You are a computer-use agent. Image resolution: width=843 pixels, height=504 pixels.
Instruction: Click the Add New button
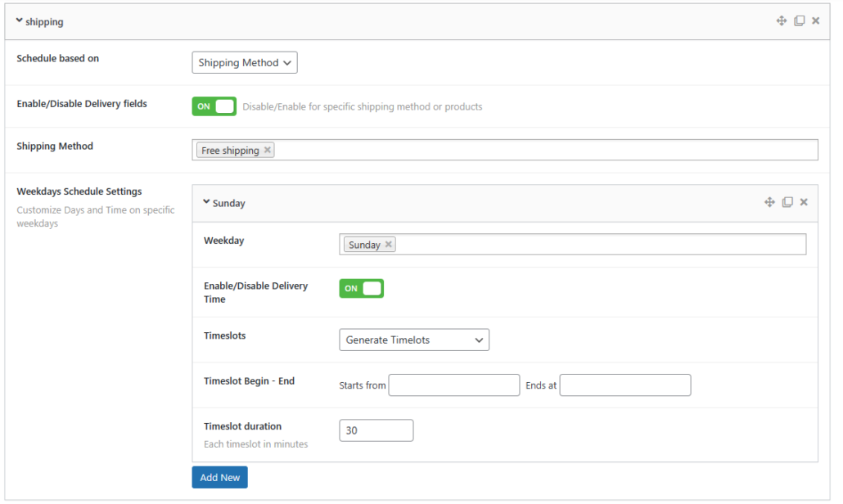pyautogui.click(x=219, y=477)
